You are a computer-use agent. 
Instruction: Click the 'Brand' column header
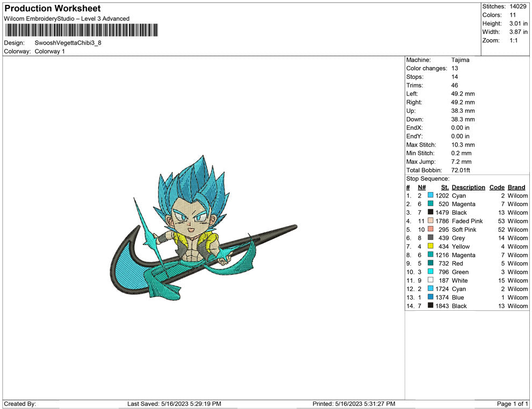click(x=516, y=187)
